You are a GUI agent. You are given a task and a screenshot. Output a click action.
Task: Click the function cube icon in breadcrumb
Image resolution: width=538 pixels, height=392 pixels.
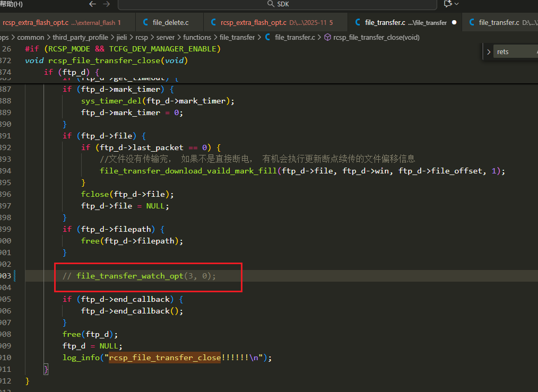tap(328, 37)
